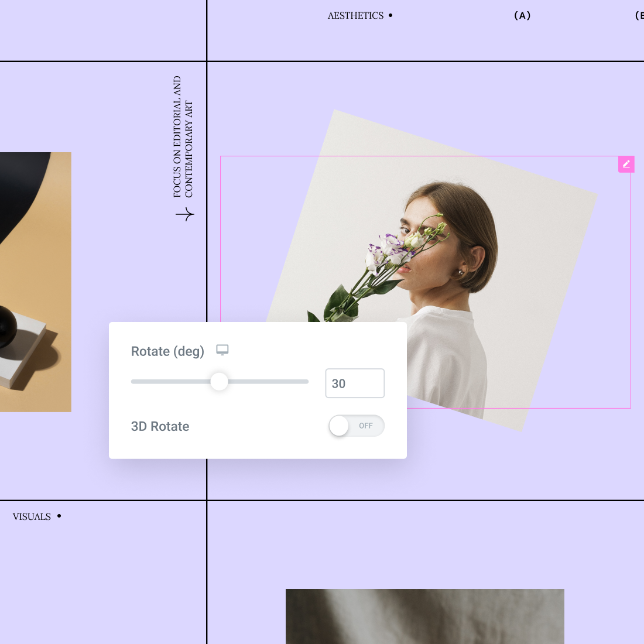Click the 3D Rotate label
Viewport: 644px width, 644px height.
[x=160, y=426]
